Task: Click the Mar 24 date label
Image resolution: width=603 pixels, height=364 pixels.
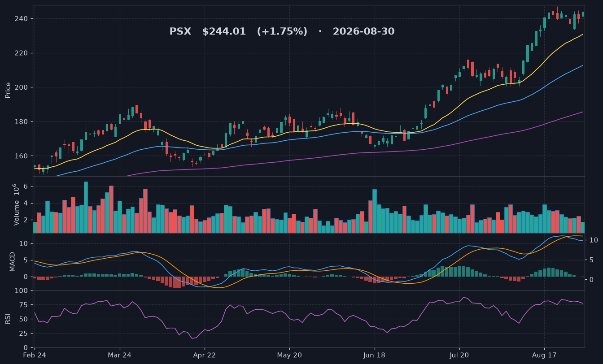Action: [x=120, y=355]
